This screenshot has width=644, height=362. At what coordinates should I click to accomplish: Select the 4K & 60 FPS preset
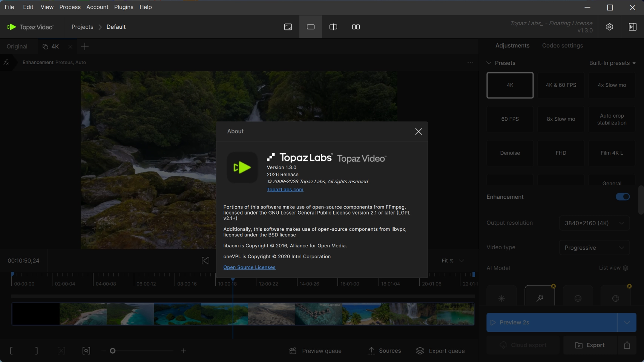[x=561, y=85]
